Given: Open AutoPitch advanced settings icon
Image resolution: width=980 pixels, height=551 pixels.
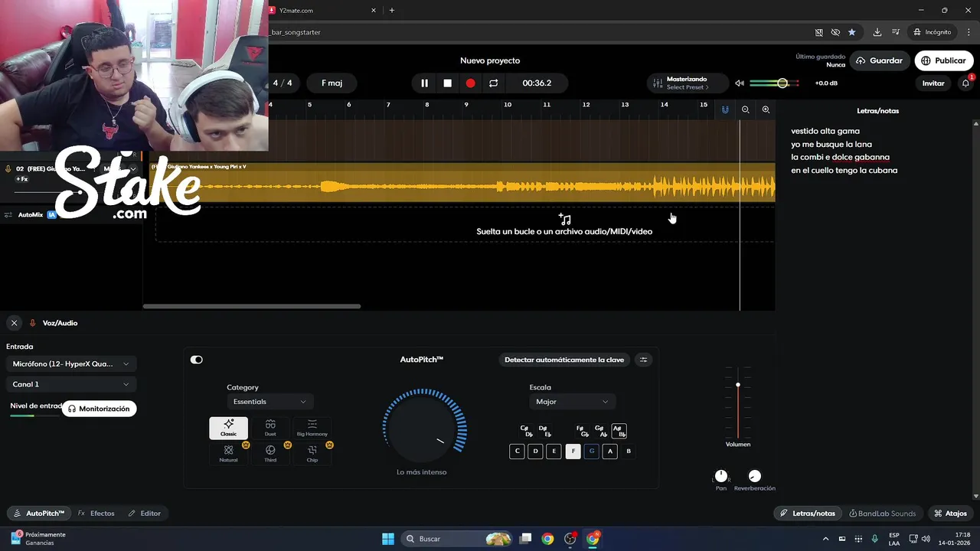Looking at the screenshot, I should click(x=644, y=360).
